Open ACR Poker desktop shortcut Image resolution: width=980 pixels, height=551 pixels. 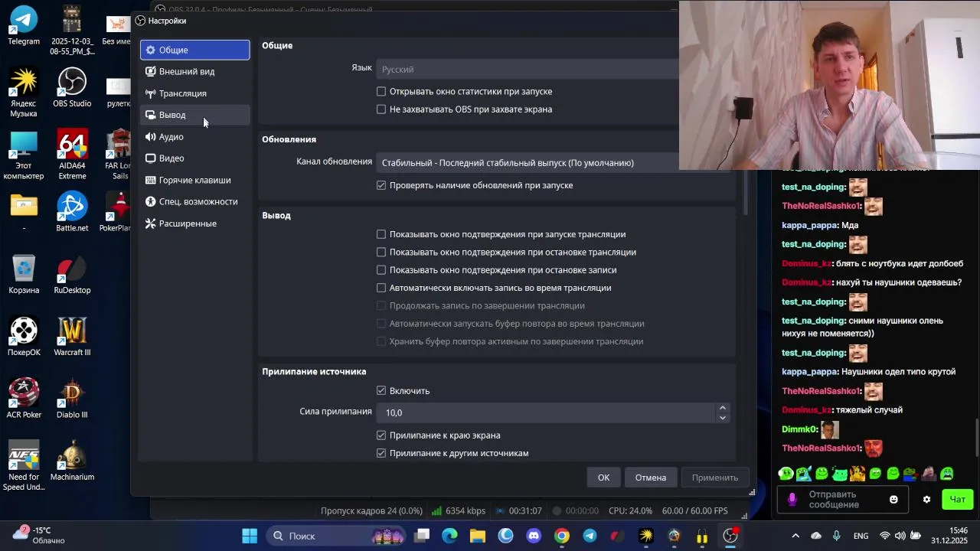(24, 399)
